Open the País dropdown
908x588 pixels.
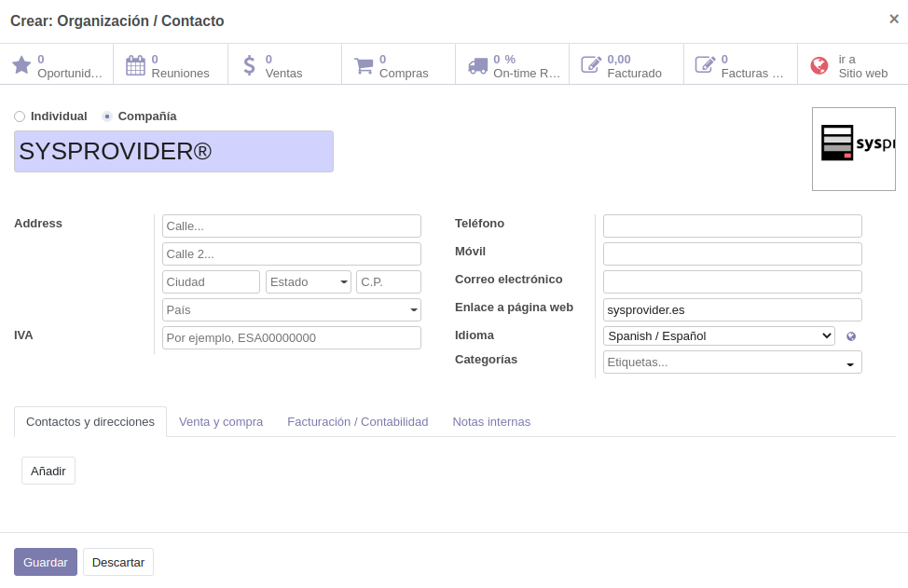(291, 310)
